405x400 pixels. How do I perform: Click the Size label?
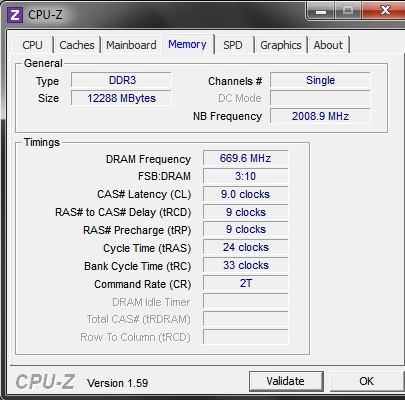(48, 98)
